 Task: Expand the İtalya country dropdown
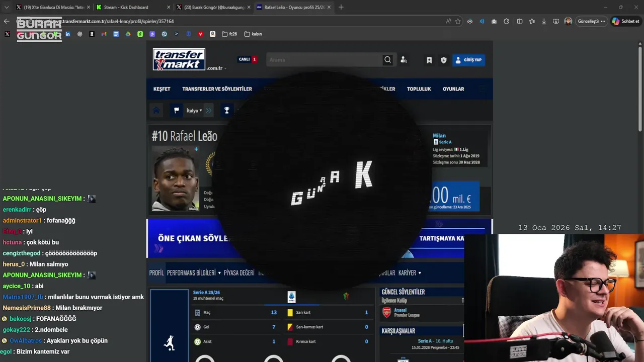tap(194, 111)
